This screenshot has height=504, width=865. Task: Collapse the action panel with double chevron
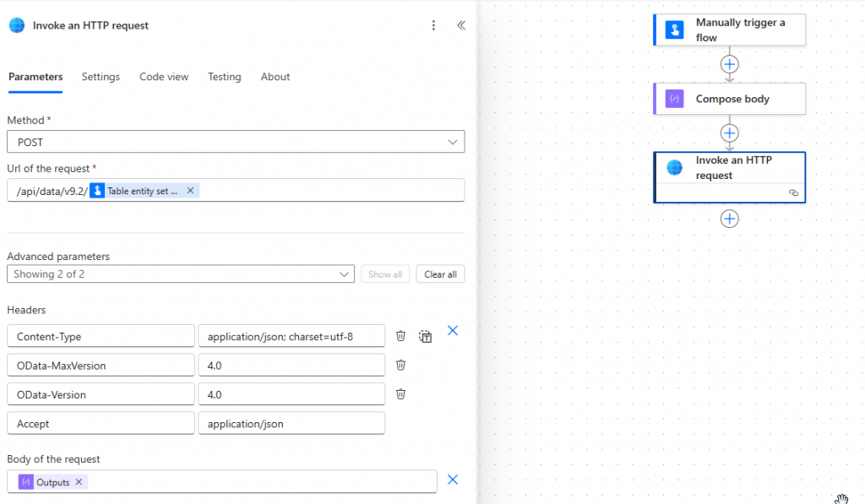click(461, 25)
